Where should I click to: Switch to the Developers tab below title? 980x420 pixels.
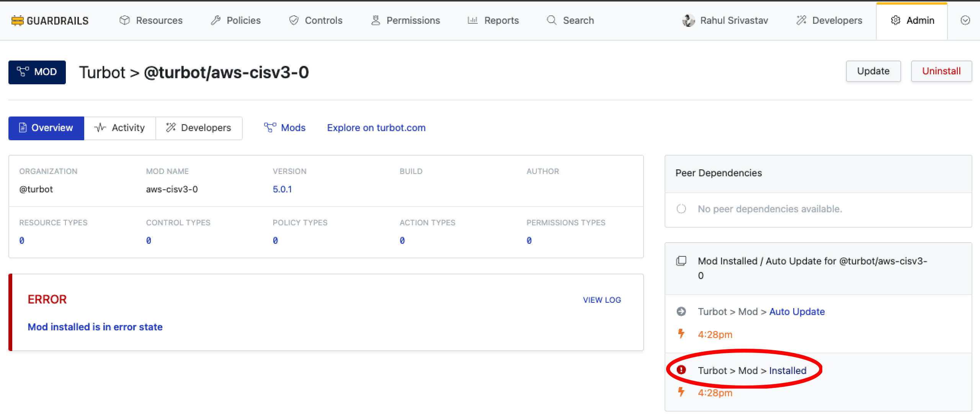tap(199, 128)
